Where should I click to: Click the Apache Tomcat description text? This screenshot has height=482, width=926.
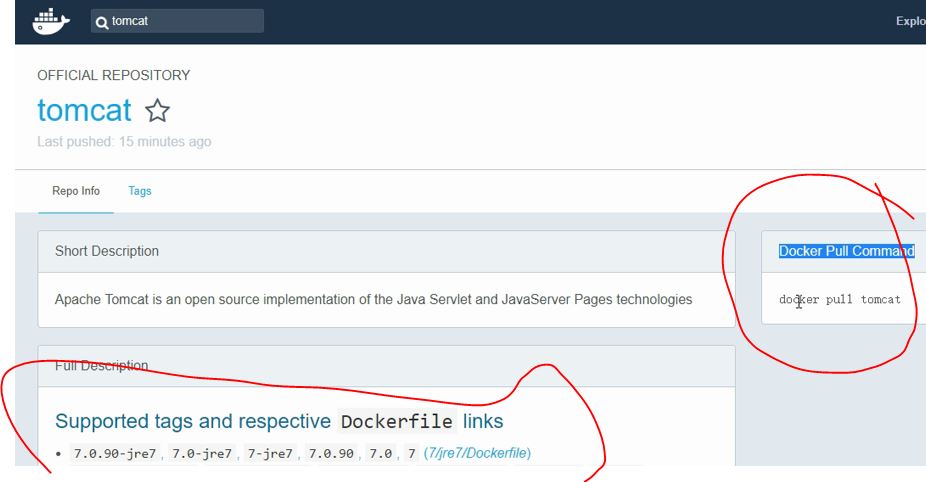pos(373,299)
